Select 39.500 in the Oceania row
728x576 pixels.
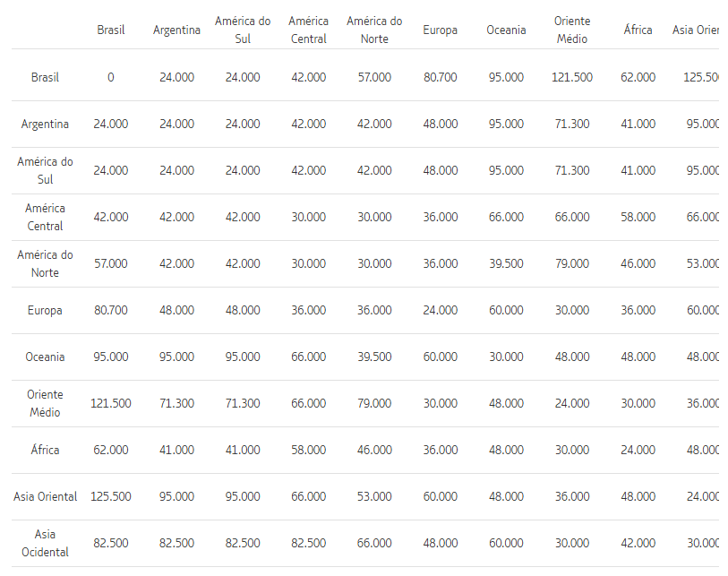(x=374, y=357)
